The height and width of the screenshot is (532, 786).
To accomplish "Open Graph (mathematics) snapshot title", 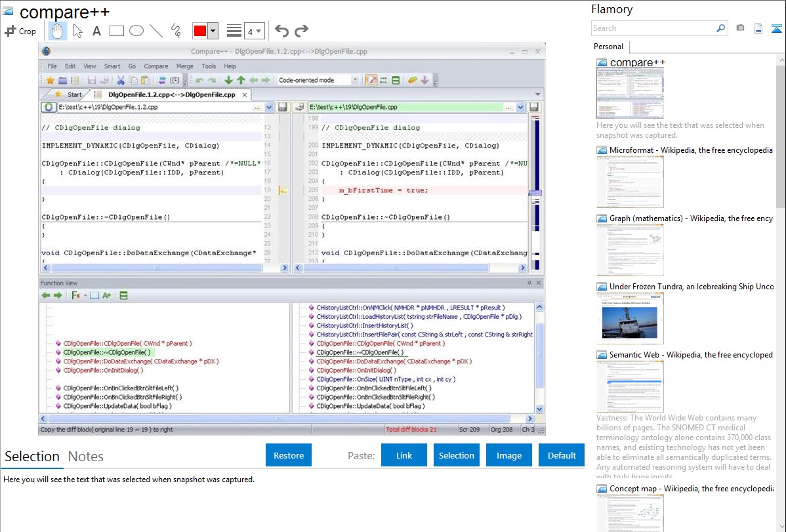I will [691, 218].
